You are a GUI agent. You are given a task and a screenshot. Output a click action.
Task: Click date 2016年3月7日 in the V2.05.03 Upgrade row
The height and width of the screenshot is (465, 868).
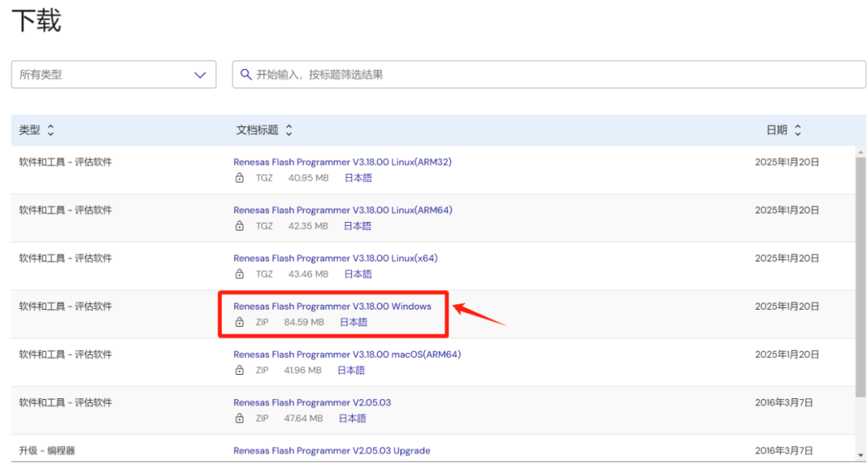coord(784,451)
